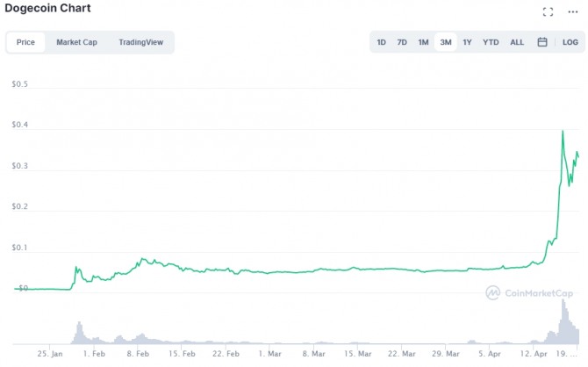
Task: Switch to the Price tab
Action: tap(25, 42)
